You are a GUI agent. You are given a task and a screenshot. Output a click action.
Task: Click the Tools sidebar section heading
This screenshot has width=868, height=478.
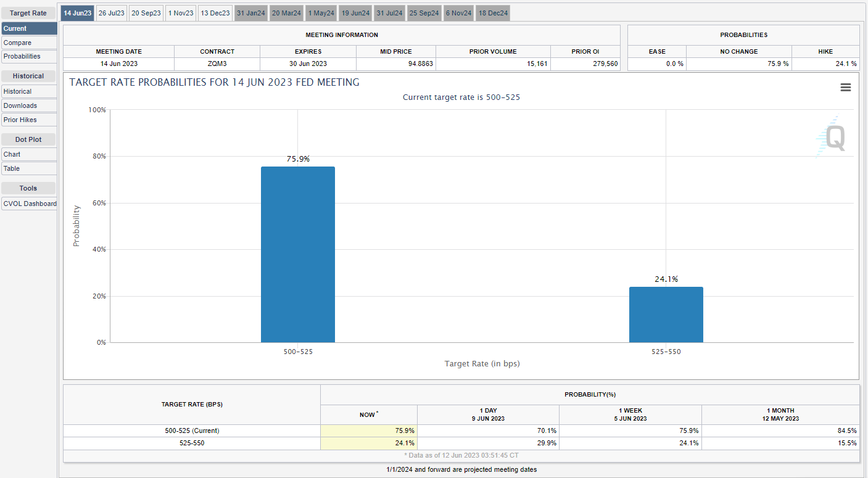pos(28,188)
